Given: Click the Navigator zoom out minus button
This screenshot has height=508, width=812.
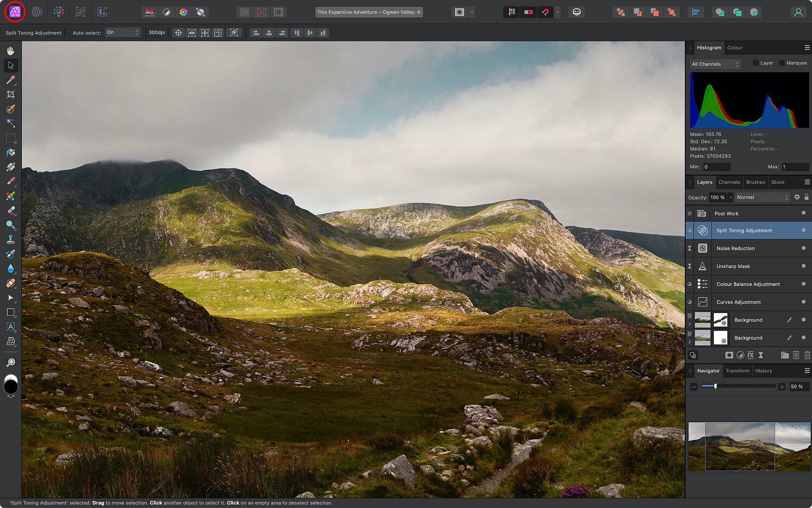Looking at the screenshot, I should 694,387.
